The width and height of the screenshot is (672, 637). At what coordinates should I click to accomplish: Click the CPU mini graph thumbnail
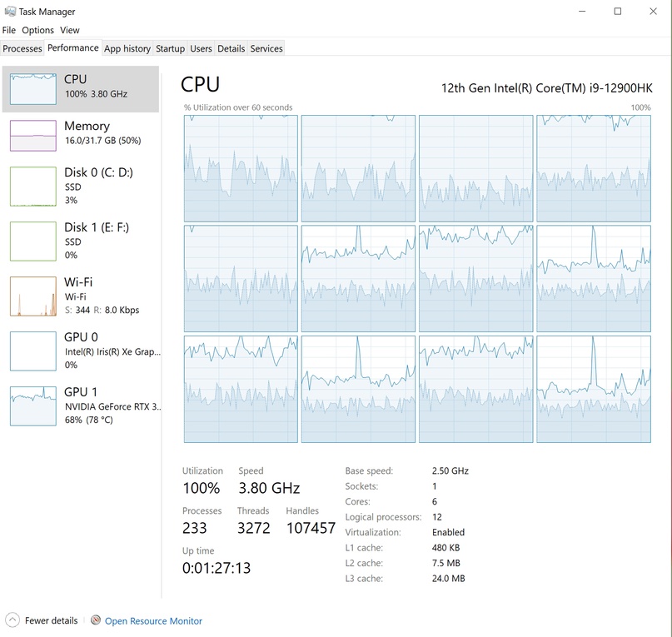33,89
